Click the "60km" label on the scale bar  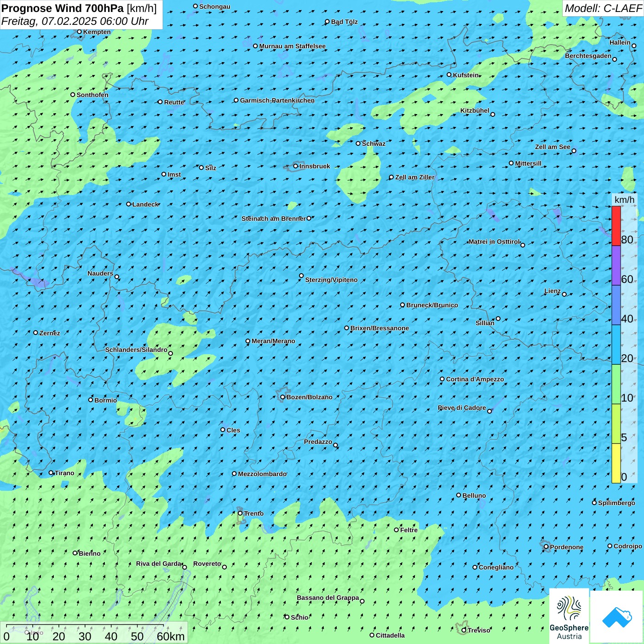[171, 636]
